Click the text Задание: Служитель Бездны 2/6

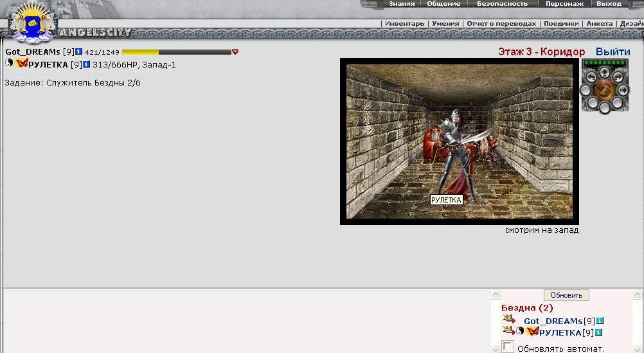(x=73, y=82)
